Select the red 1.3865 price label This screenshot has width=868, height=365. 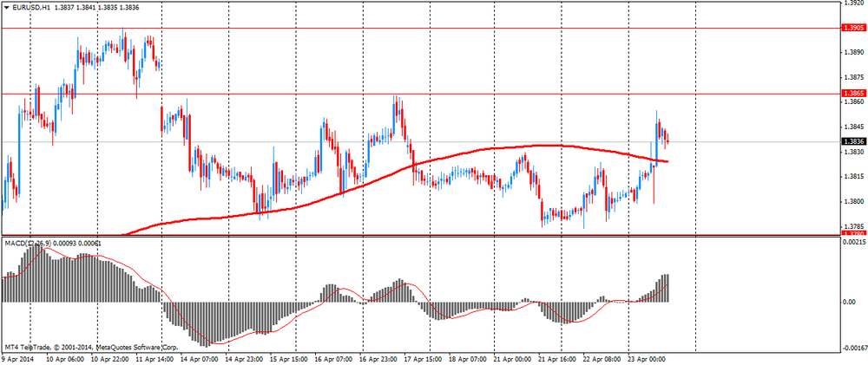coord(853,93)
